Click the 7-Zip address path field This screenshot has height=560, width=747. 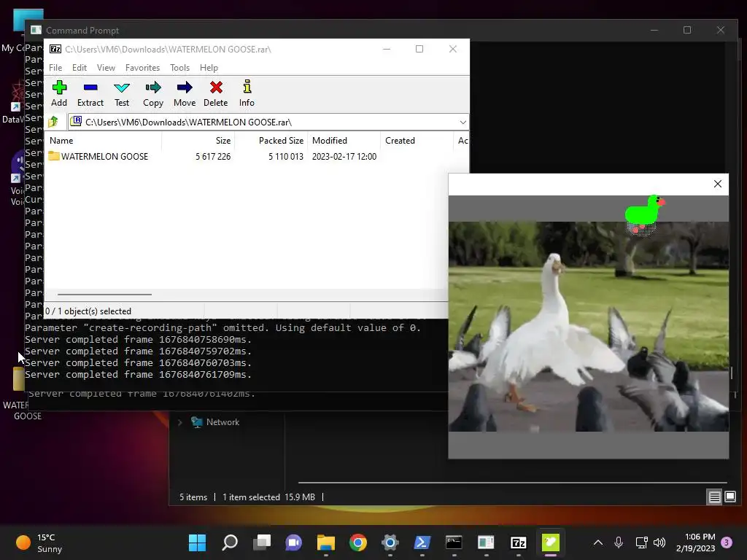[268, 122]
